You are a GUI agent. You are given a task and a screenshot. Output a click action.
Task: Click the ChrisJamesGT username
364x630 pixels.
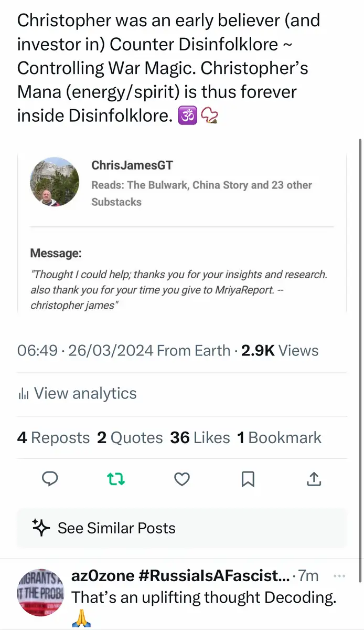(x=132, y=165)
